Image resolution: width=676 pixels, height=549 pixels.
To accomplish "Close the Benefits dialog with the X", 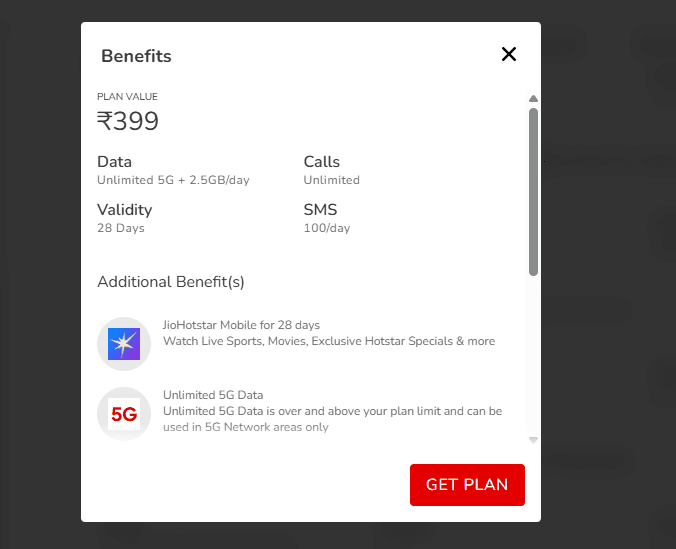I will 509,54.
